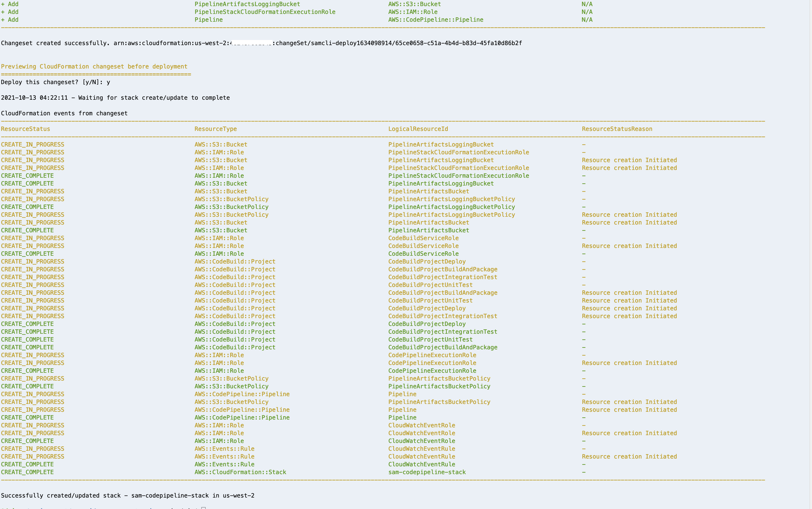Click the 'Changeset created successfully.' message
This screenshot has width=812, height=509.
pos(55,43)
